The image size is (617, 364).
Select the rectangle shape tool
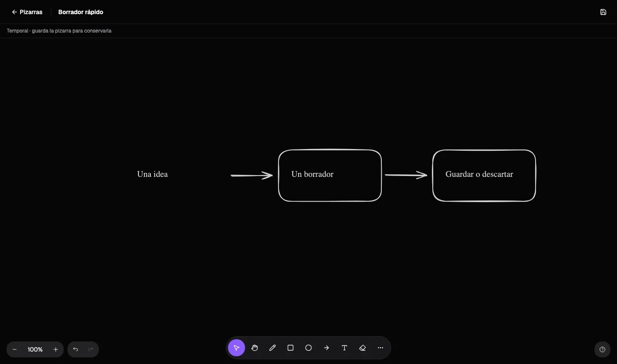pos(291,348)
